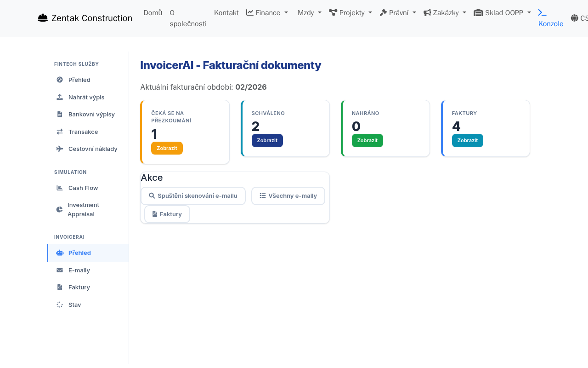Click Zobrazit on the Schváleno card
Image resolution: width=588 pixels, height=368 pixels.
[x=267, y=140]
